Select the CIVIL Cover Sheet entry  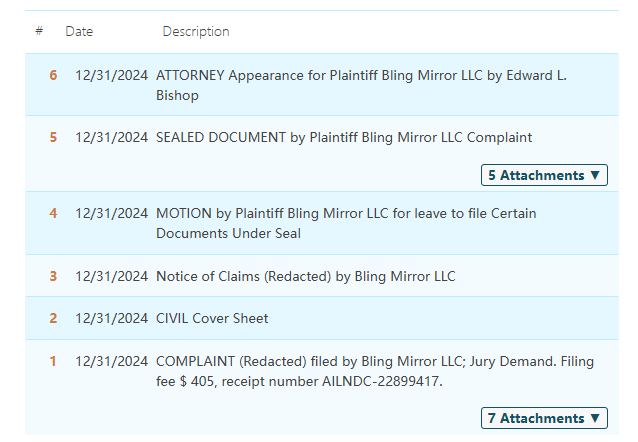pos(212,318)
